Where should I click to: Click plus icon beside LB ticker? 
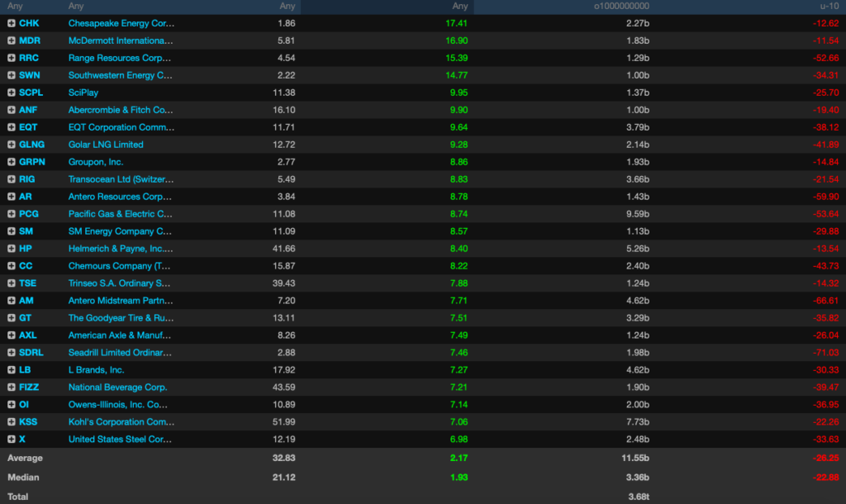12,369
